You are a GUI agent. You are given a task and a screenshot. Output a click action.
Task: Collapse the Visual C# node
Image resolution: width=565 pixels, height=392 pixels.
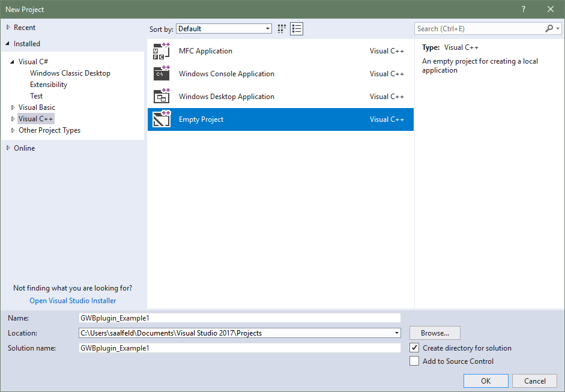click(x=12, y=62)
